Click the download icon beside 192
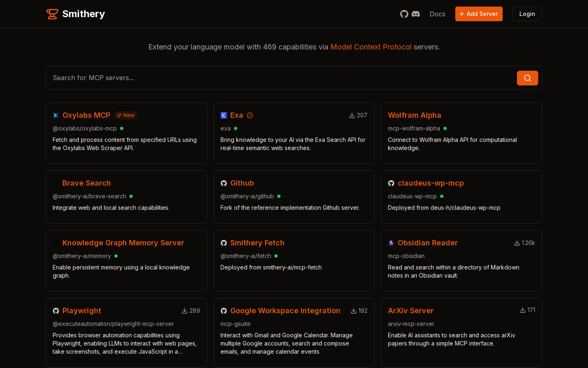Image resolution: width=588 pixels, height=368 pixels. (354, 311)
